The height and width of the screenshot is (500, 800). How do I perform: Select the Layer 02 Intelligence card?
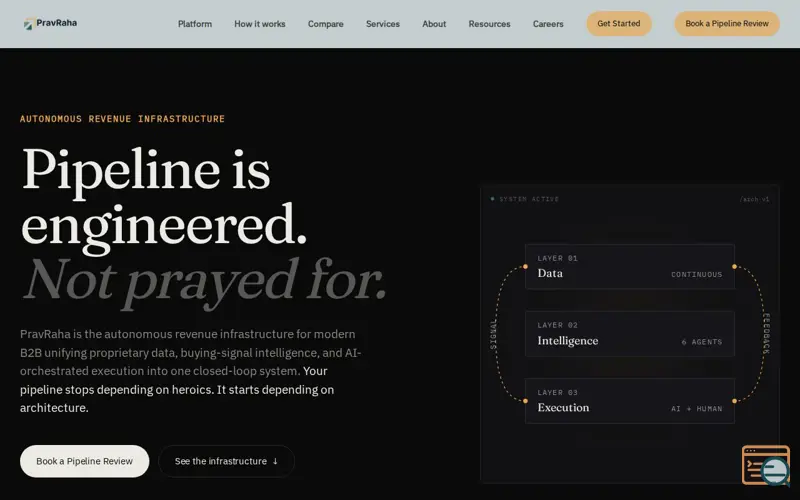pos(630,334)
